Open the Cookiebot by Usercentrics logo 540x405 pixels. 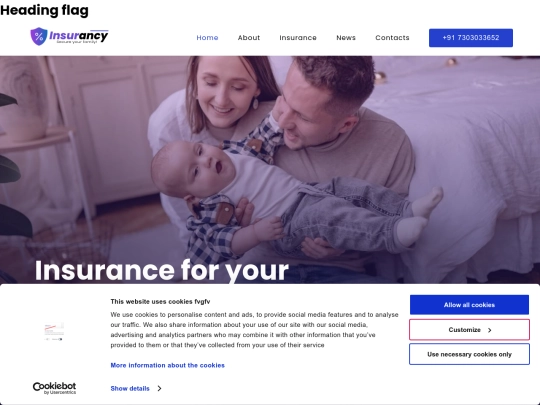pyautogui.click(x=54, y=388)
